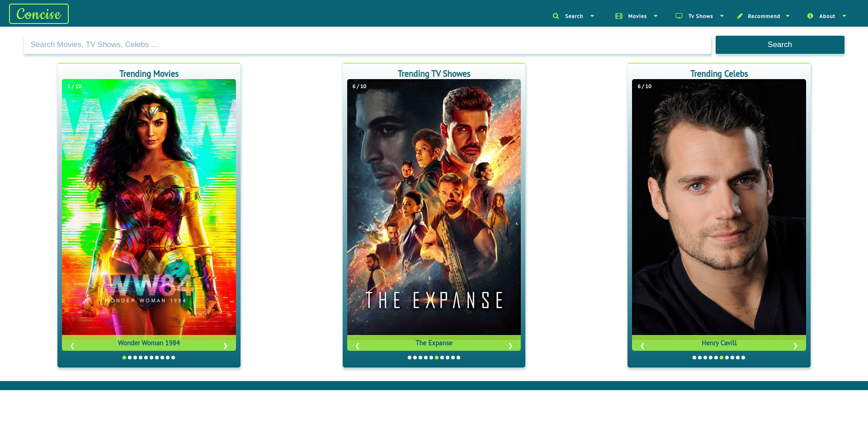Select first dot under Trending Movies

124,358
